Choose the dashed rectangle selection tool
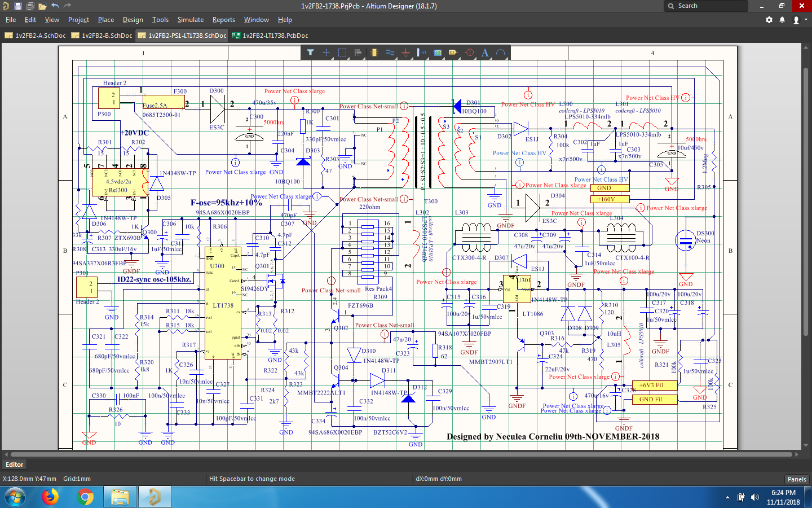Screen dimensions: 812x508 click(342, 52)
